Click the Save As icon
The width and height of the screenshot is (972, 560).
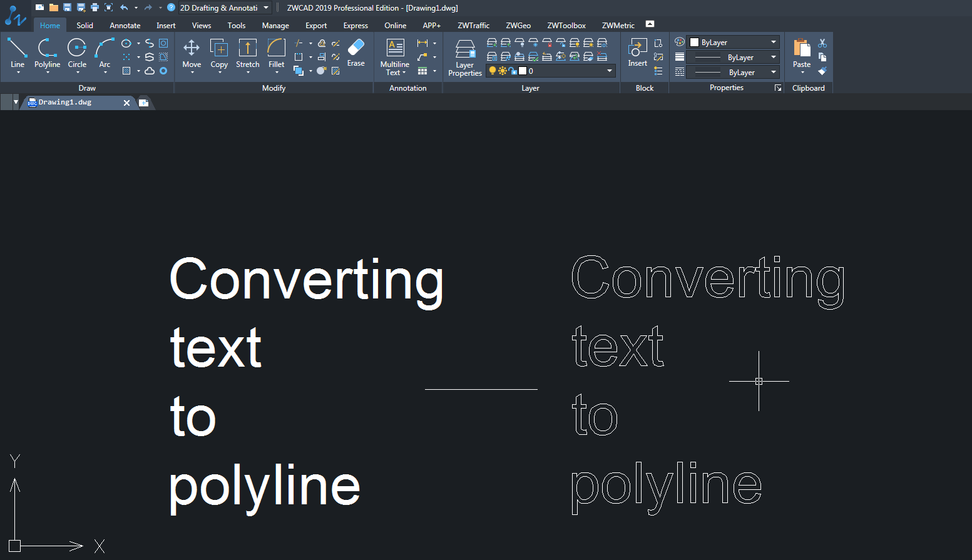point(81,8)
